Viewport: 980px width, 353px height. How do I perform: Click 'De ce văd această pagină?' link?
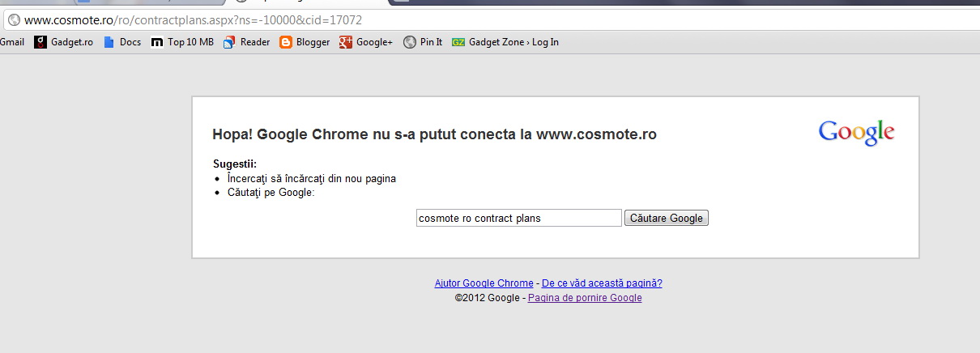[602, 283]
